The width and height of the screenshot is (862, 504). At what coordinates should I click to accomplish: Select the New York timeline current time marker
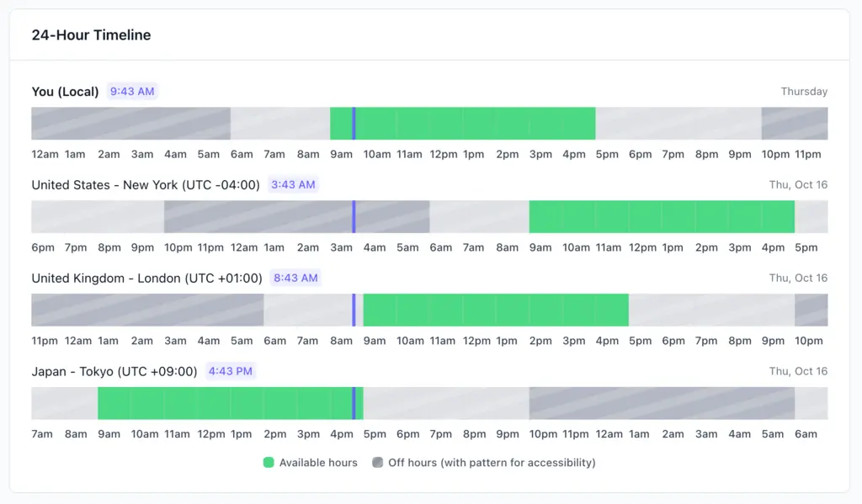pos(354,217)
